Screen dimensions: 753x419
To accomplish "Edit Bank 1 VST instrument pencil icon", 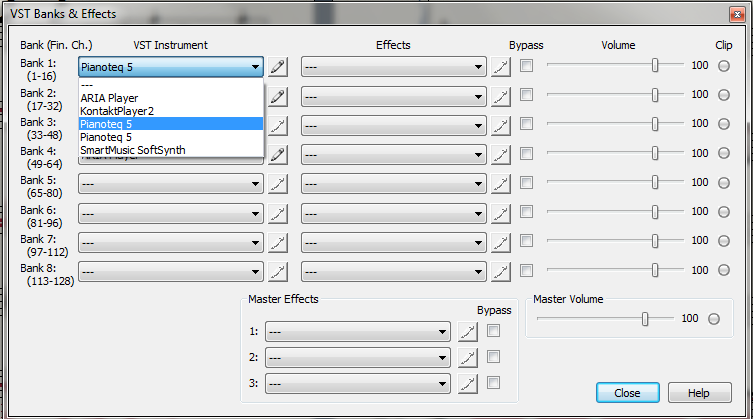I will (x=278, y=67).
